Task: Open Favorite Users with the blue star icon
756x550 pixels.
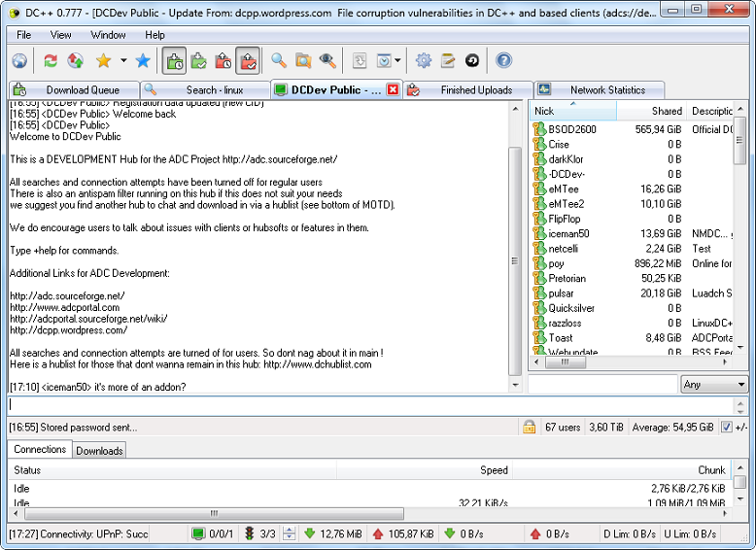Action: pyautogui.click(x=143, y=61)
